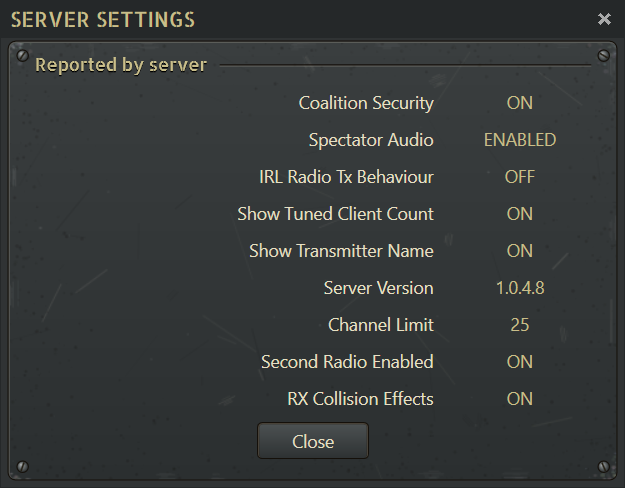
Task: Select the Channel Limit value 25
Action: tap(520, 325)
